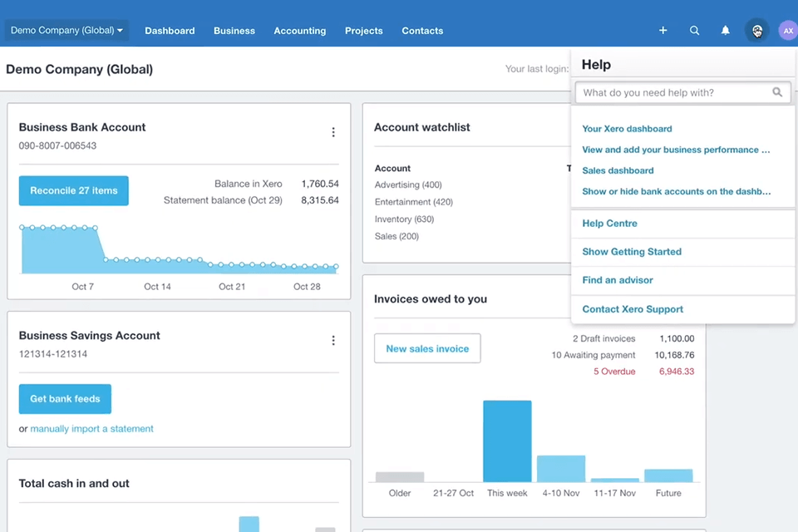Open the AX user avatar menu
The image size is (798, 532).
tap(787, 31)
